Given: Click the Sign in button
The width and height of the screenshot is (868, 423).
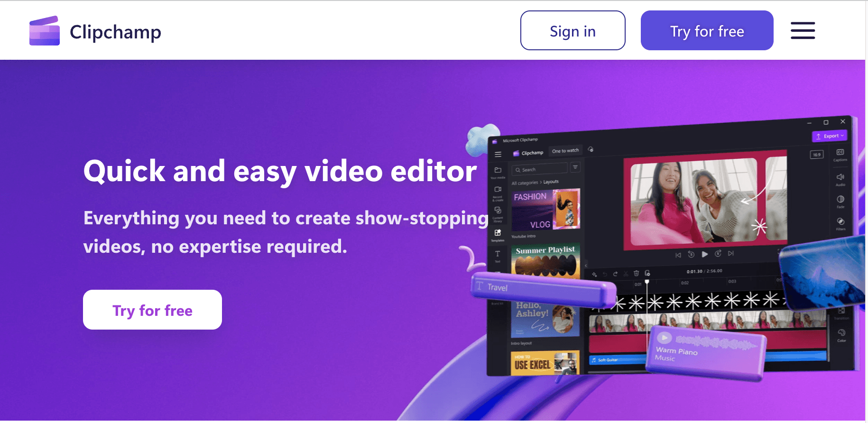Looking at the screenshot, I should coord(573,31).
